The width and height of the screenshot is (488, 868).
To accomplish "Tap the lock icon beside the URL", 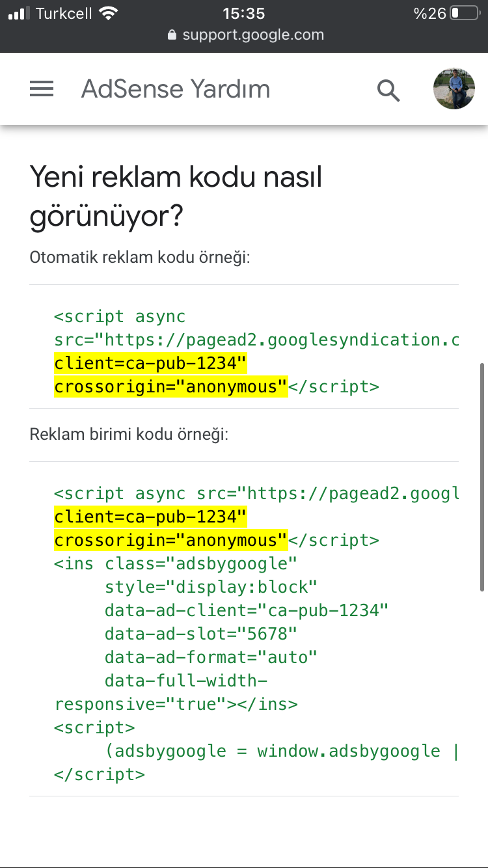I will tap(172, 35).
